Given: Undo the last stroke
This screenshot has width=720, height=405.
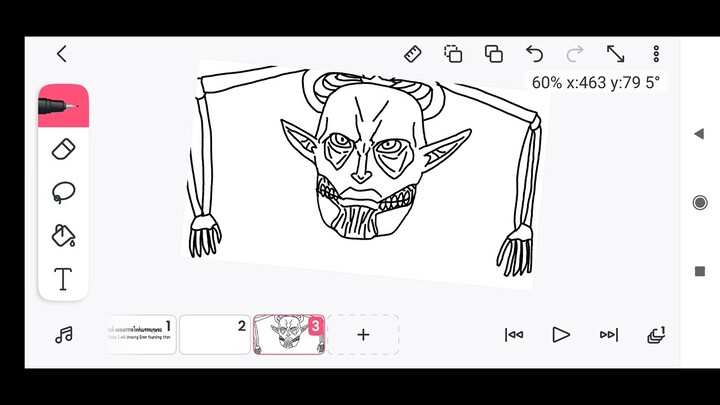Looking at the screenshot, I should [534, 54].
